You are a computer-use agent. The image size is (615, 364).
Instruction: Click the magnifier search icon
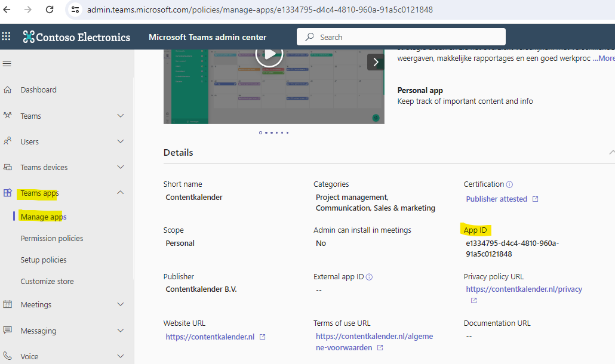point(309,37)
